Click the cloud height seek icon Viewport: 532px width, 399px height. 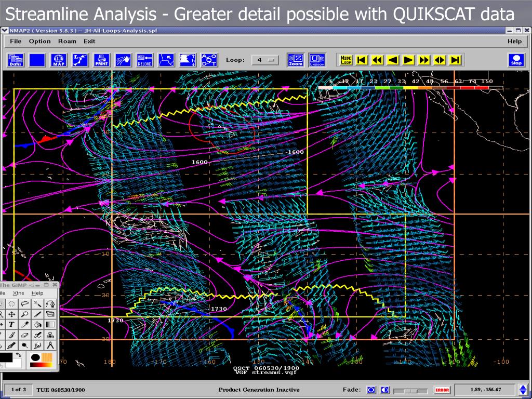(188, 60)
